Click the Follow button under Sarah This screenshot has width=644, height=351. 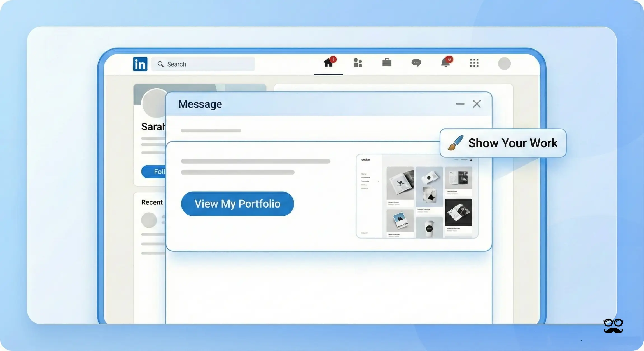point(154,171)
